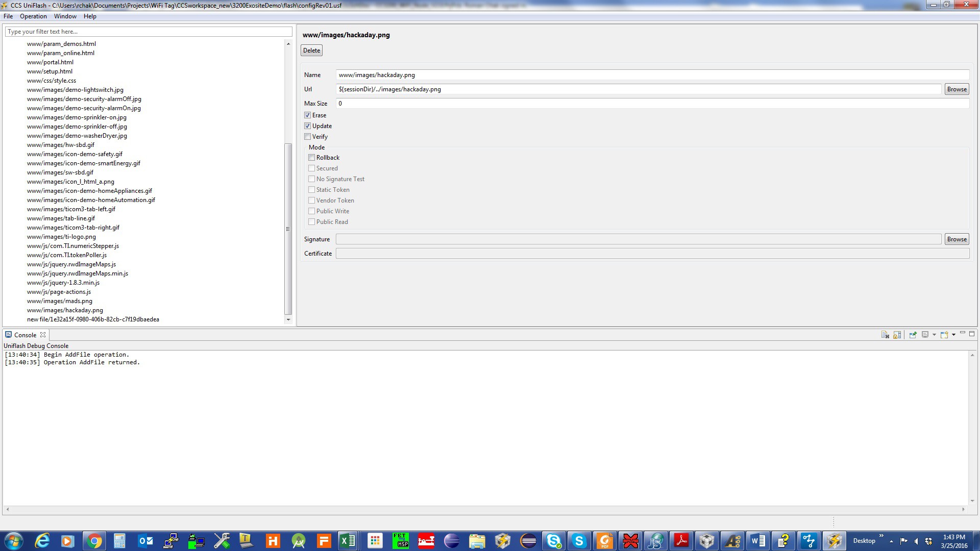Toggle the Secured mode checkbox

pyautogui.click(x=311, y=168)
